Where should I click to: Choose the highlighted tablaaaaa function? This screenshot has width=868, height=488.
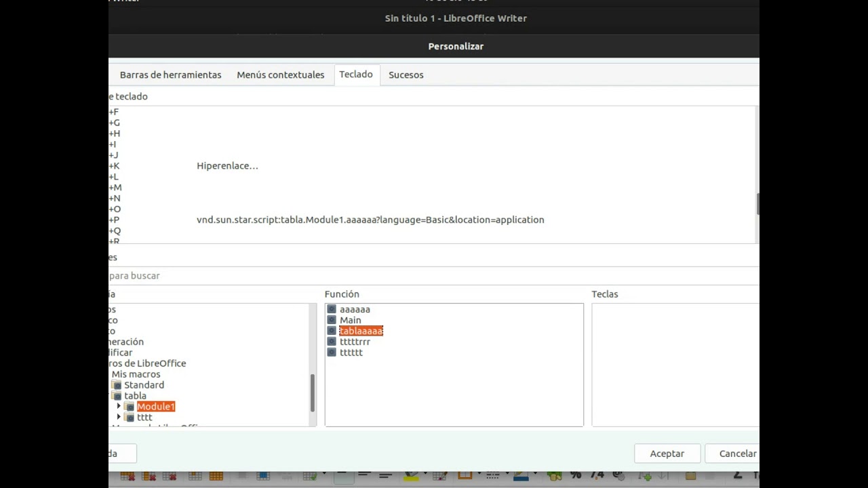click(x=361, y=331)
